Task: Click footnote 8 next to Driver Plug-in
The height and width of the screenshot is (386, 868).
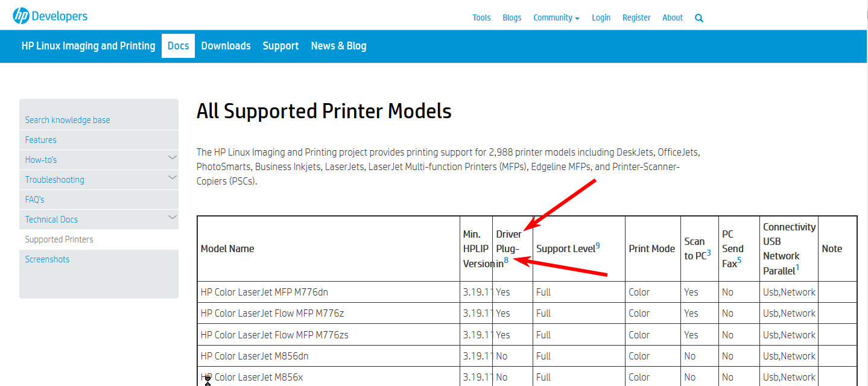Action: pyautogui.click(x=507, y=260)
